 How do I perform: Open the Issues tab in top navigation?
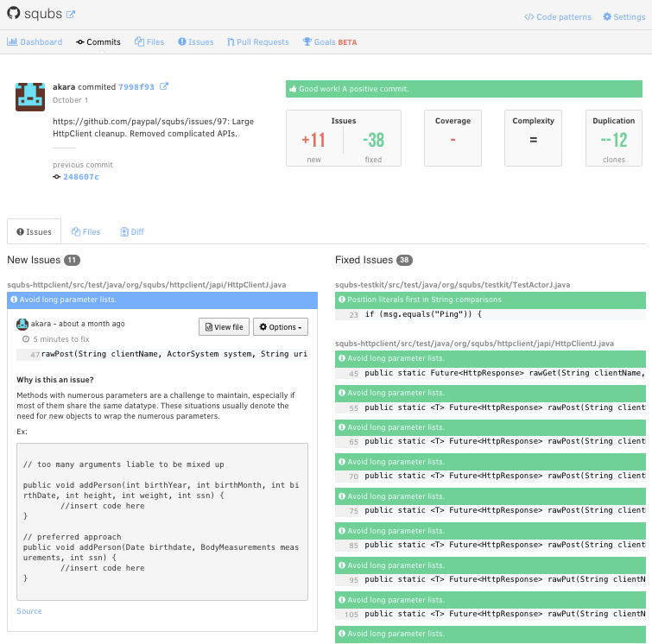[x=195, y=42]
